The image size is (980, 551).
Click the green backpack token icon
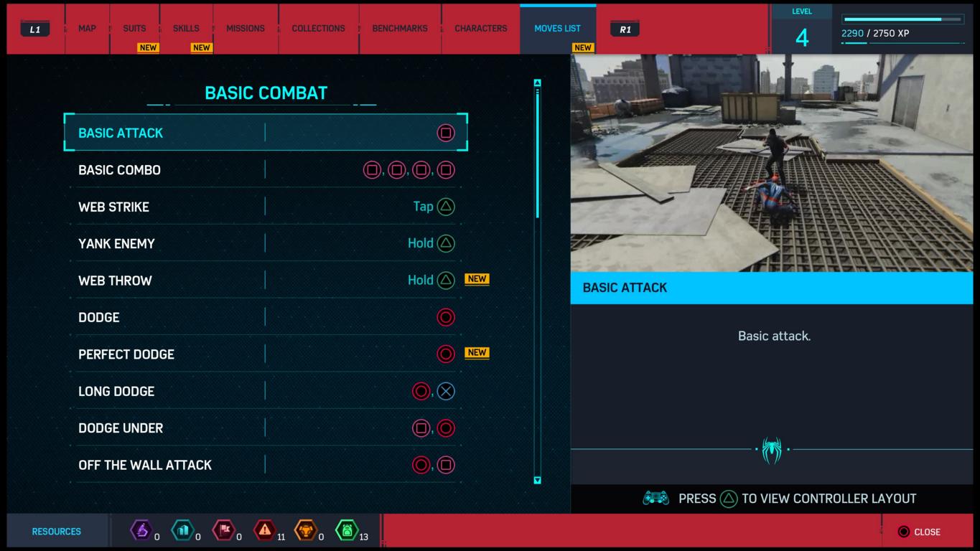347,531
